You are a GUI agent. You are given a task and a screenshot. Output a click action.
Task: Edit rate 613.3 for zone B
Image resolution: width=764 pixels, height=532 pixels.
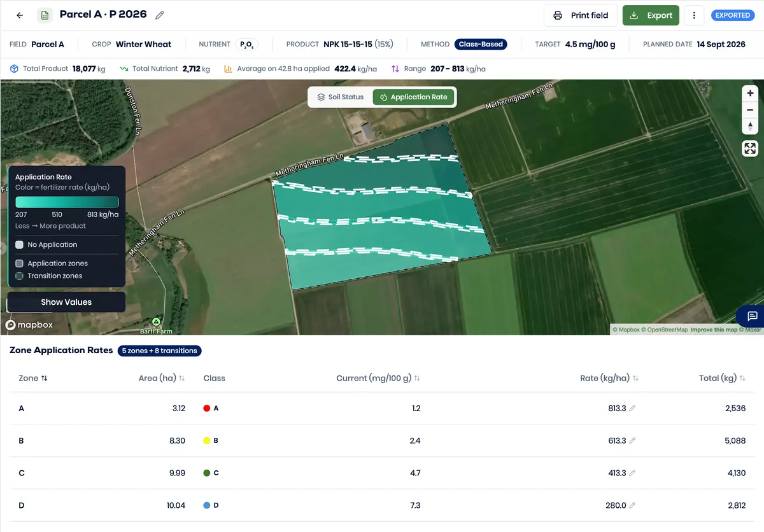click(x=632, y=440)
